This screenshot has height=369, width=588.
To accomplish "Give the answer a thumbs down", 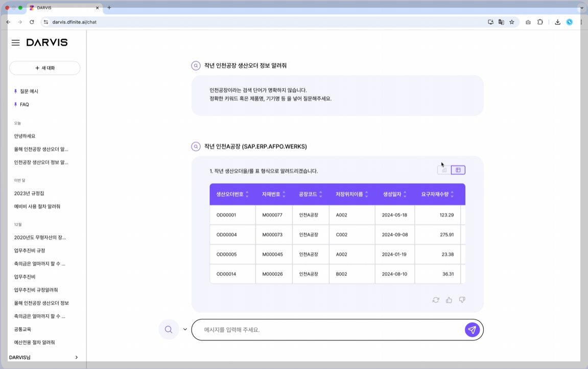I will [462, 300].
